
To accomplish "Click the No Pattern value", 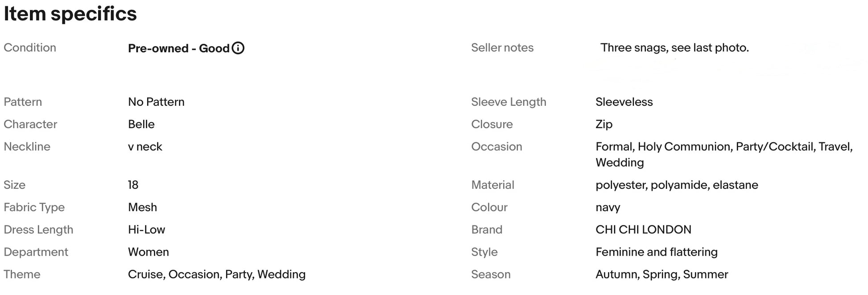I will [156, 102].
